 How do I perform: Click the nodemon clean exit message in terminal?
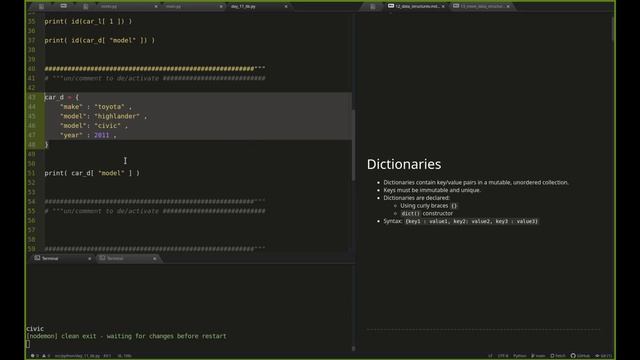coord(126,336)
